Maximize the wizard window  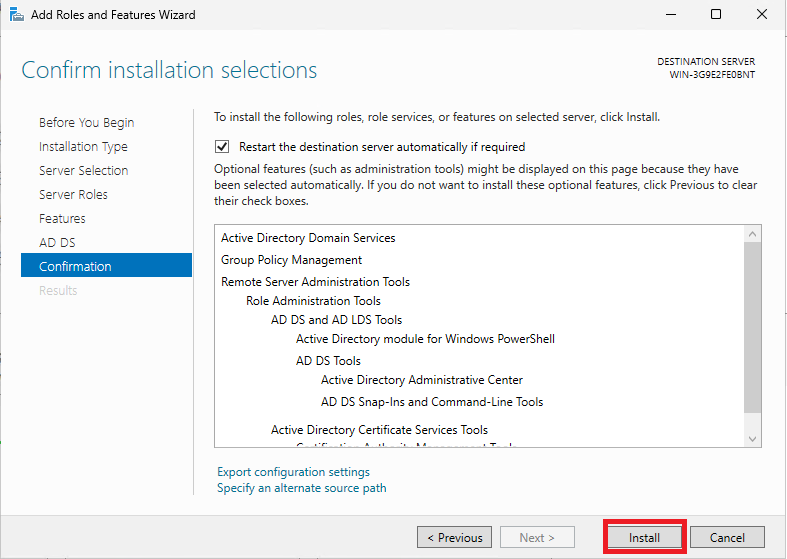tap(716, 15)
